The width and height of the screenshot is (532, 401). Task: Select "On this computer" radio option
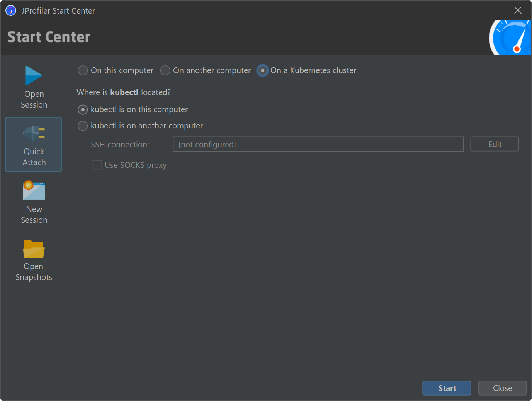83,70
